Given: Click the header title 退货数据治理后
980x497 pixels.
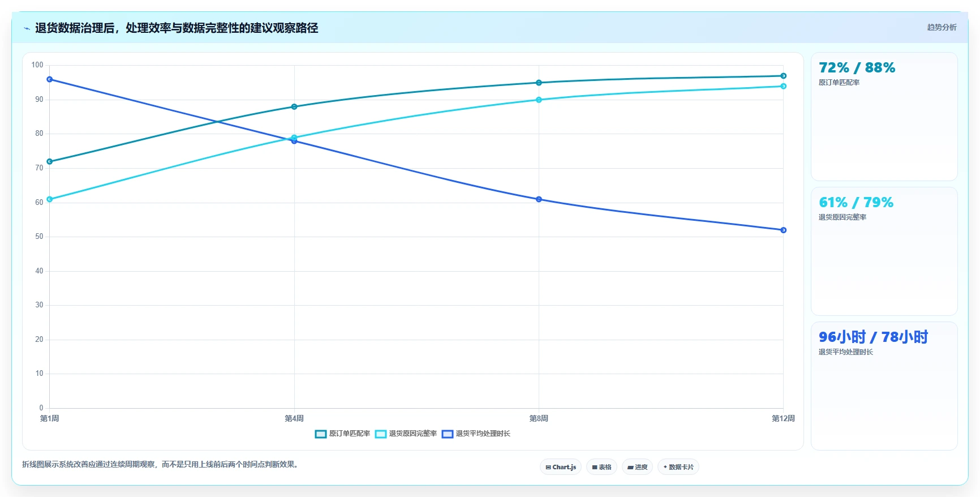Looking at the screenshot, I should click(x=74, y=28).
